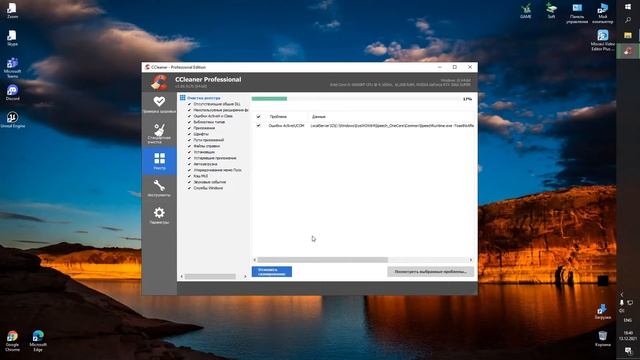
Task: Uncheck Устаревшие приложения
Action: 189,158
